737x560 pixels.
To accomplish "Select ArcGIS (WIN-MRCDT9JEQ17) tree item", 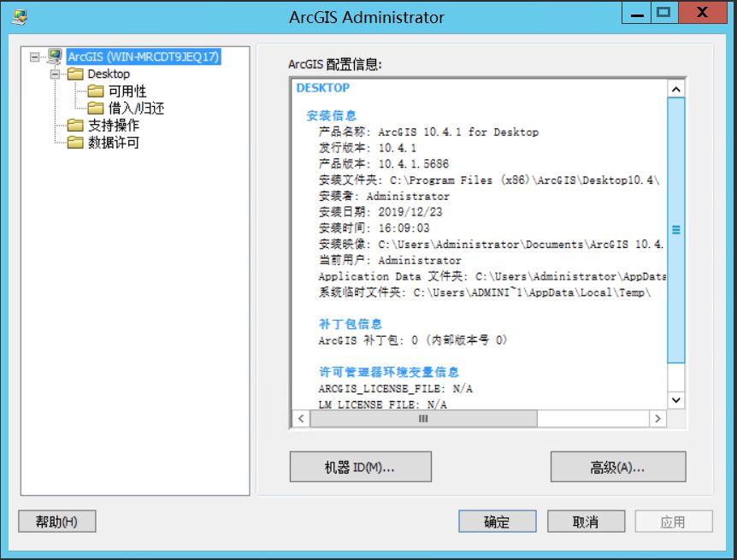I will tap(144, 57).
